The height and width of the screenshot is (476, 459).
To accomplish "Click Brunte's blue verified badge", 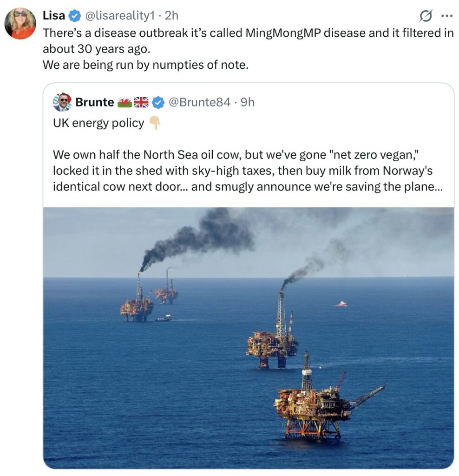I will pos(158,102).
